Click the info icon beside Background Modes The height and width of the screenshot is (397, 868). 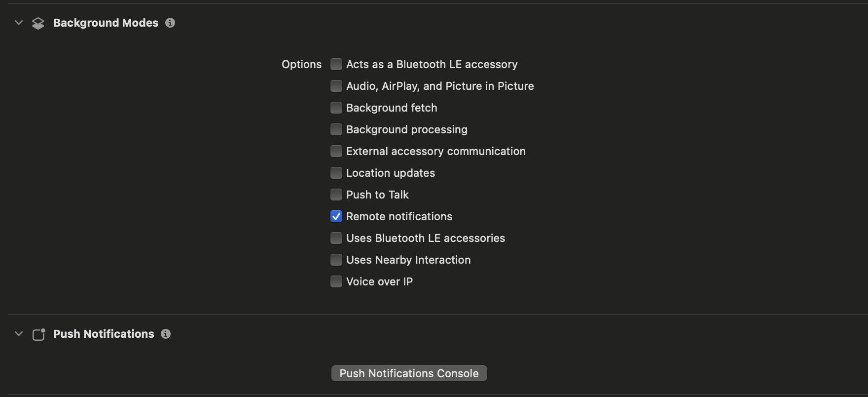[170, 23]
